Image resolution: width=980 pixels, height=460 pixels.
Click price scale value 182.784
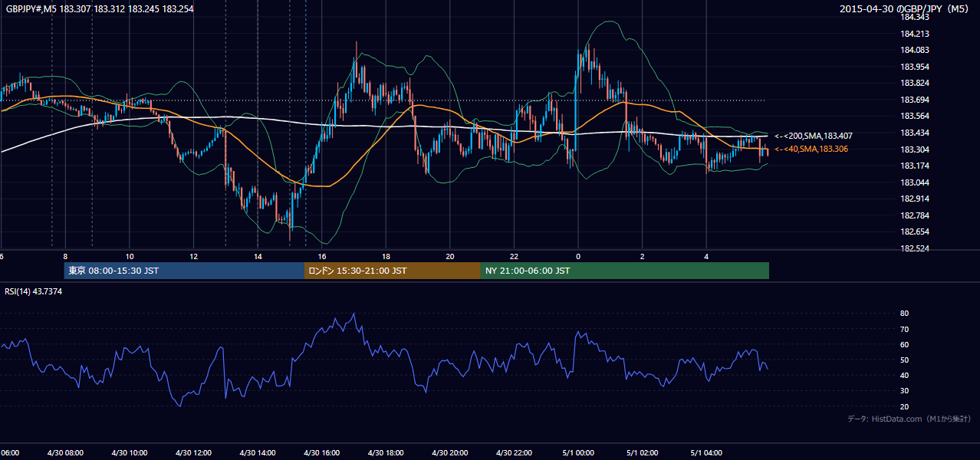(x=914, y=215)
